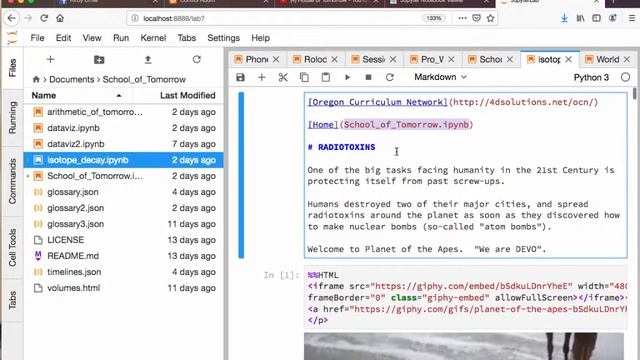
Task: Open the page actions three-dot menu
Action: pos(462,18)
